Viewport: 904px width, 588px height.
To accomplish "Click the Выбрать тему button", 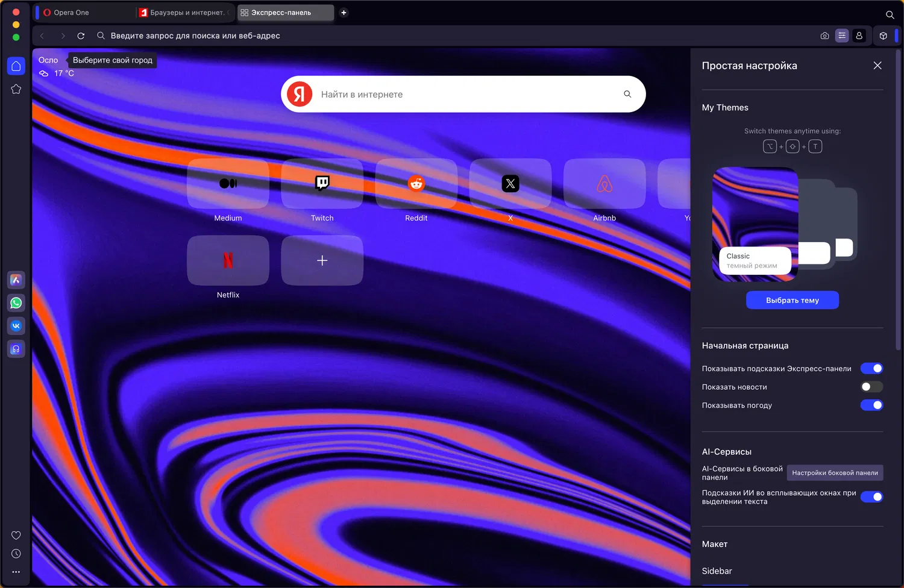I will click(x=792, y=300).
